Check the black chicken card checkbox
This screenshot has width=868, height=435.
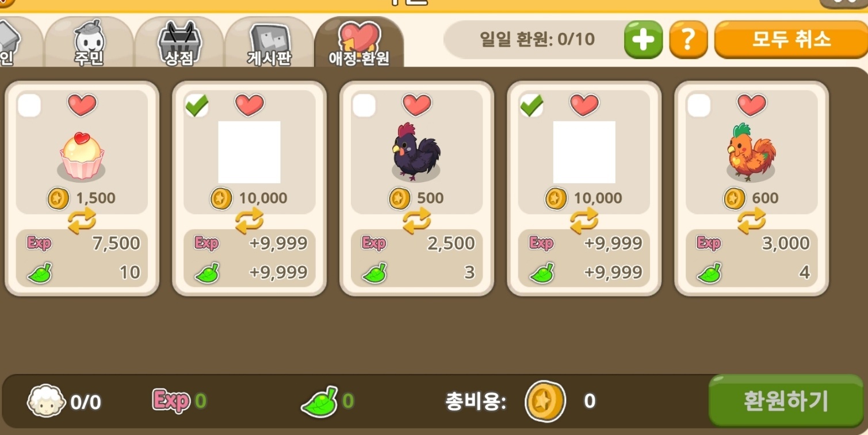click(x=364, y=106)
